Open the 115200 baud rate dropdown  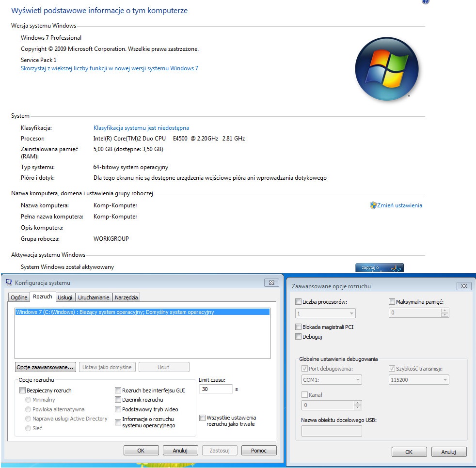tap(419, 380)
